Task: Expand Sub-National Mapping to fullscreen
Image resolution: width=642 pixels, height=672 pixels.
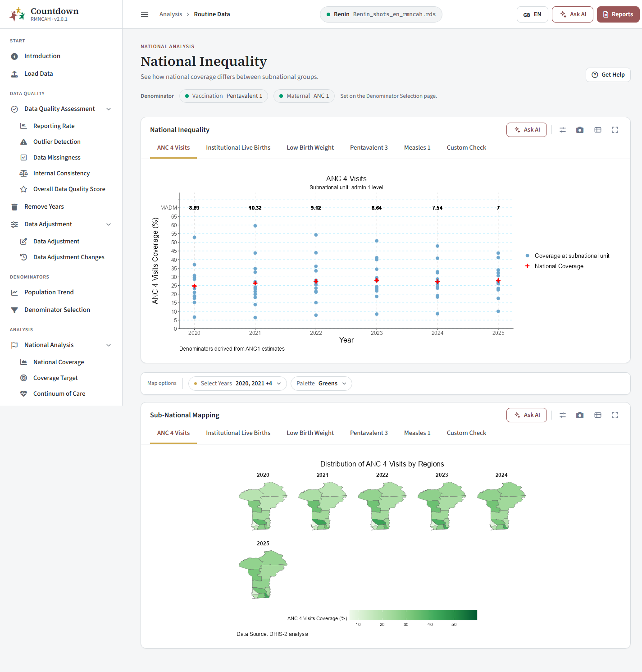Action: [615, 415]
